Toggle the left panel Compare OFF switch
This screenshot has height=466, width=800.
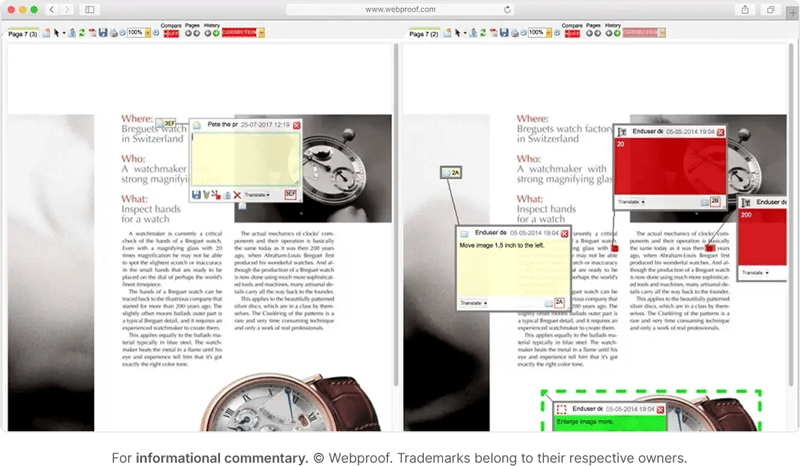click(171, 34)
